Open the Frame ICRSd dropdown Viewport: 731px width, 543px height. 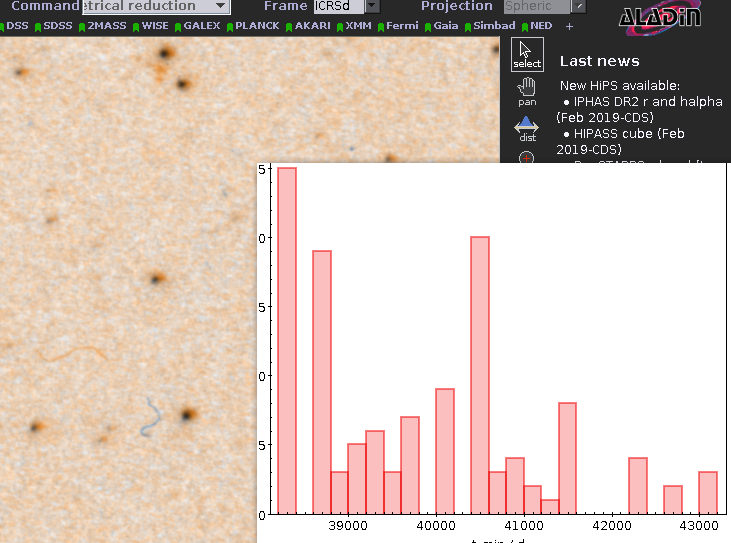(x=346, y=6)
